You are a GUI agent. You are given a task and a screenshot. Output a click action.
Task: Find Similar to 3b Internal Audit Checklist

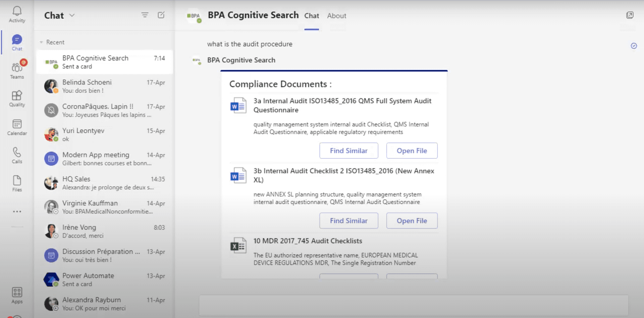(x=348, y=221)
